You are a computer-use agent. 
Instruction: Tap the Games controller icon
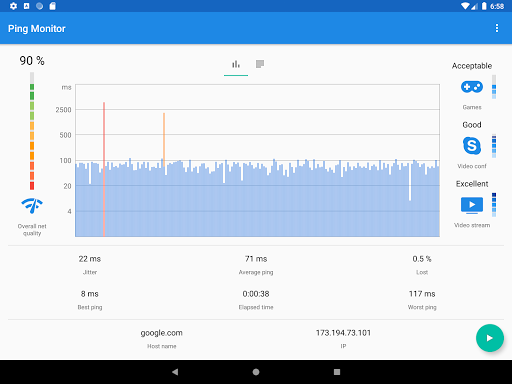coord(472,87)
